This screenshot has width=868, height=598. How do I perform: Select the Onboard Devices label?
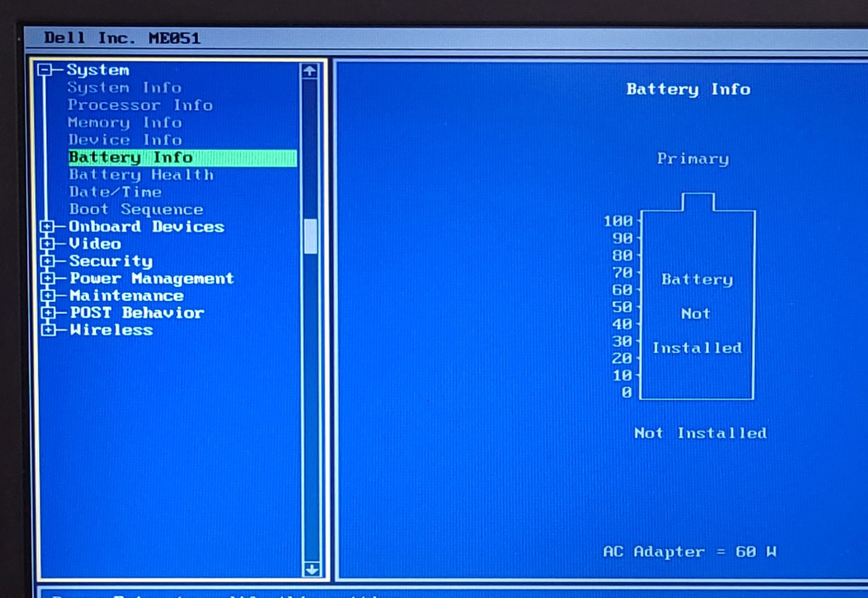[146, 226]
